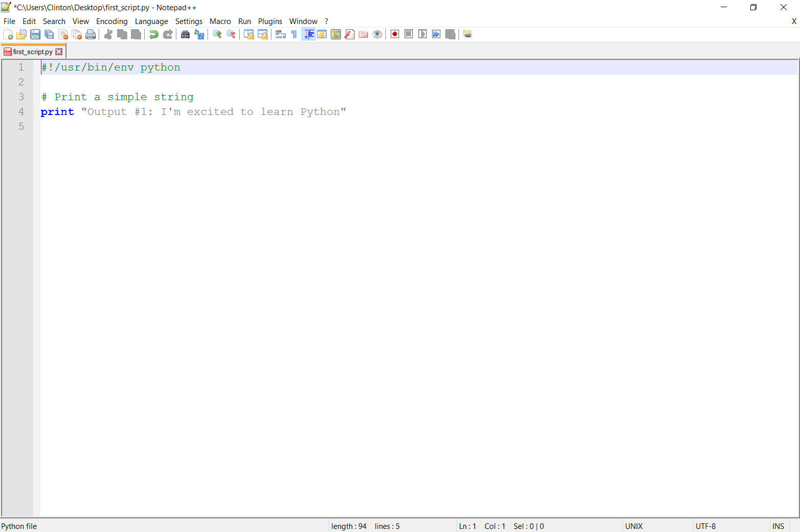This screenshot has height=532, width=800.
Task: Click the Save recorded macro icon
Action: tap(450, 34)
